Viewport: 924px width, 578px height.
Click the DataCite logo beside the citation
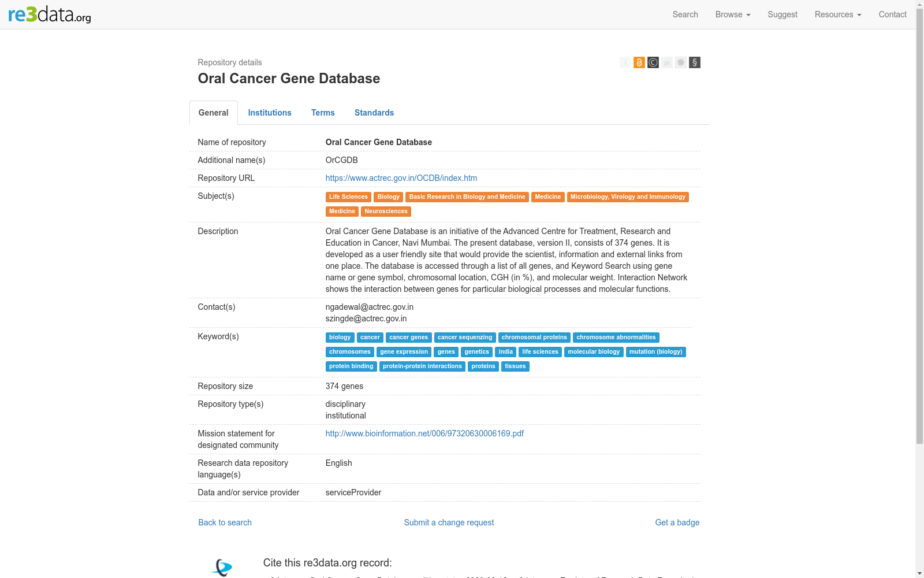coord(222,568)
